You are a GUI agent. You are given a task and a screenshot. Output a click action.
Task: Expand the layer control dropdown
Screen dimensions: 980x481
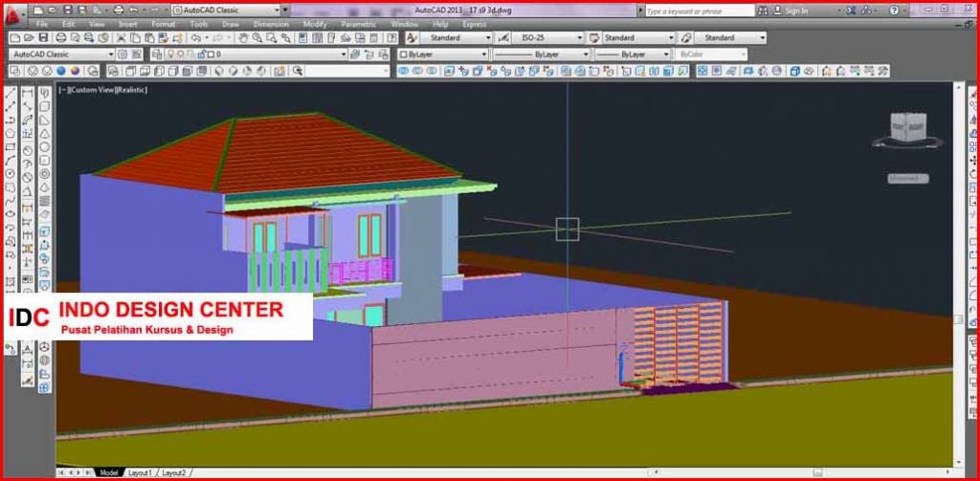coord(344,55)
